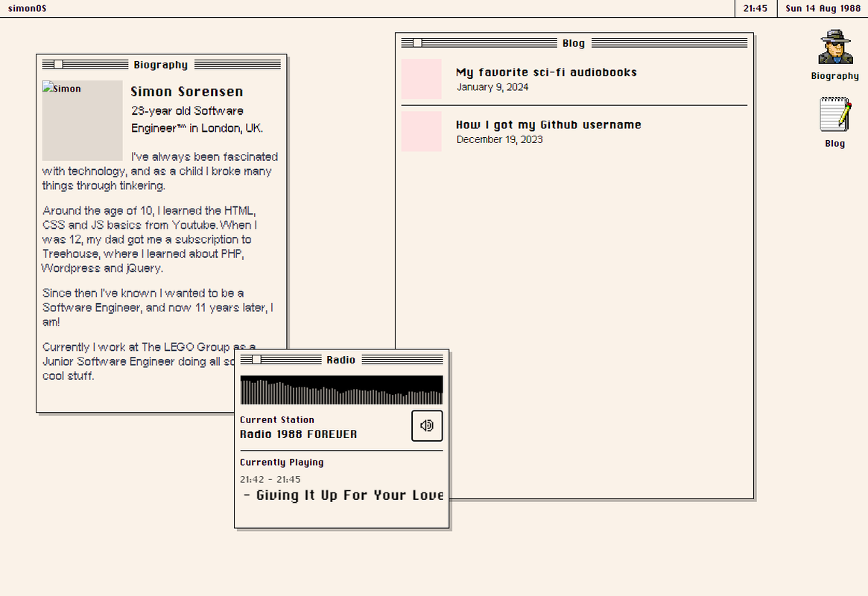Image resolution: width=868 pixels, height=596 pixels.
Task: Click the date Sun 14 Aug 1988
Action: tap(823, 8)
